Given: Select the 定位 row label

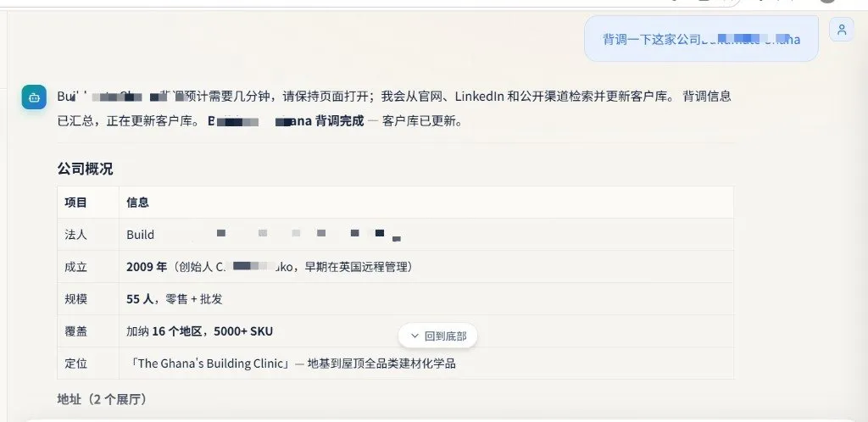Looking at the screenshot, I should (75, 364).
